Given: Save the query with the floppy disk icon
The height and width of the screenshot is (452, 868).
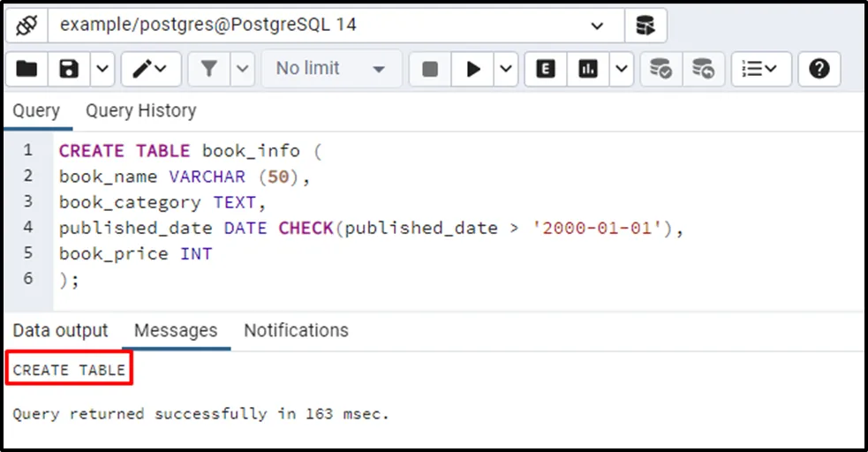Looking at the screenshot, I should coord(69,69).
